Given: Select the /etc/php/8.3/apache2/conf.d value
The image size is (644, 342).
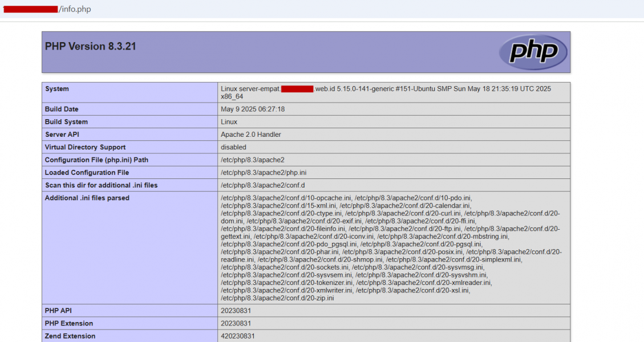Looking at the screenshot, I should pyautogui.click(x=263, y=186).
